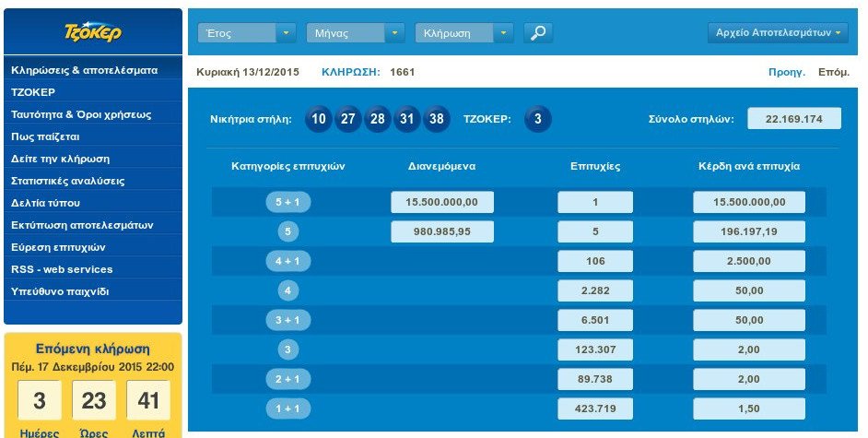Click Διανεμόμενα field 980.985,95
Image resolution: width=868 pixels, height=438 pixels.
pos(441,231)
